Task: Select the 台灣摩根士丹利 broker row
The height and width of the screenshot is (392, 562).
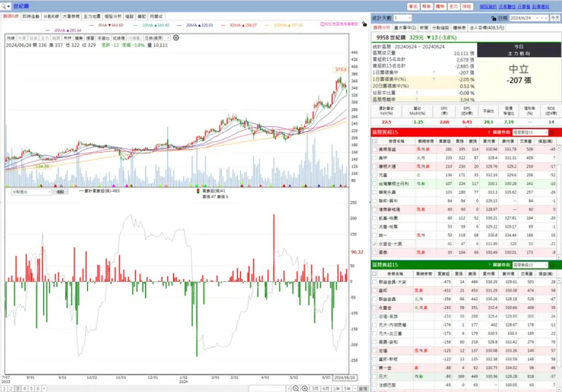Action: pos(465,184)
